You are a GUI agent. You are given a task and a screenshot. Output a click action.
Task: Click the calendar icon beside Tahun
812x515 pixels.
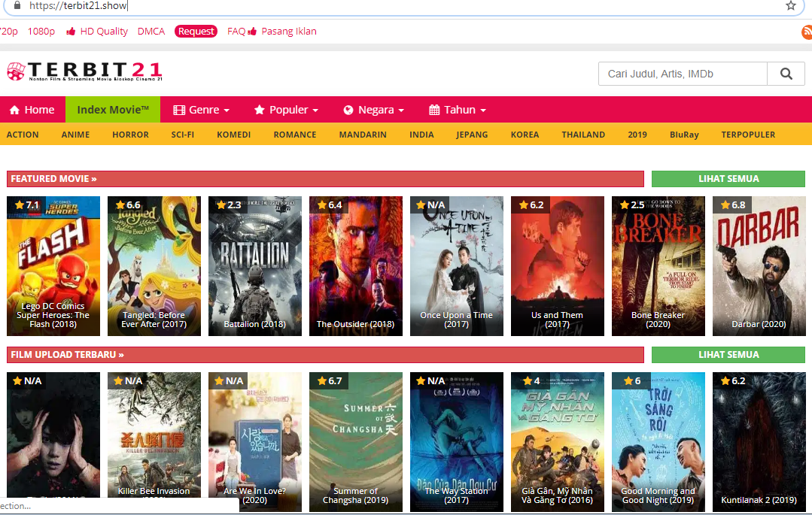pos(434,110)
